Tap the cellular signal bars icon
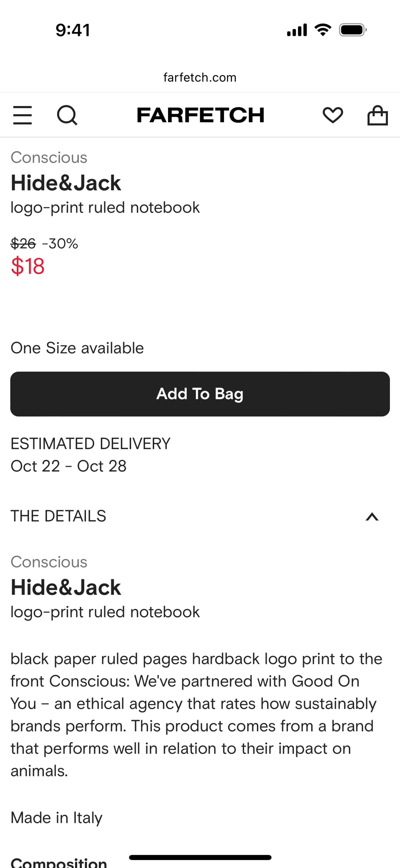Image resolution: width=400 pixels, height=868 pixels. click(x=297, y=30)
